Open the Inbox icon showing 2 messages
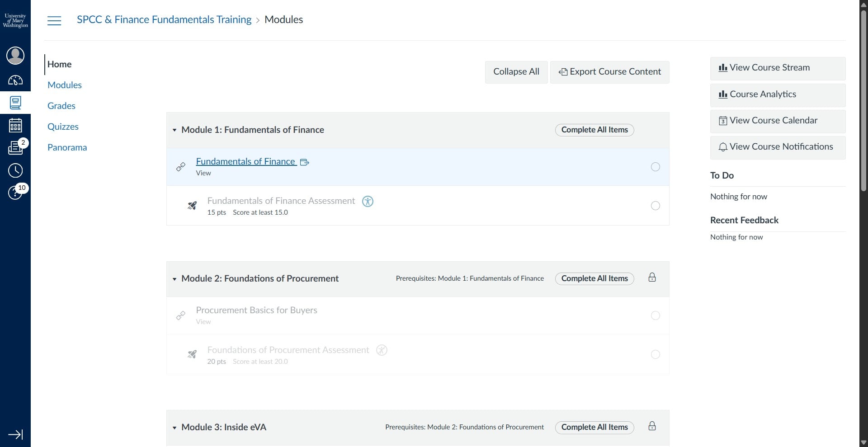The width and height of the screenshot is (868, 447). coord(15,148)
